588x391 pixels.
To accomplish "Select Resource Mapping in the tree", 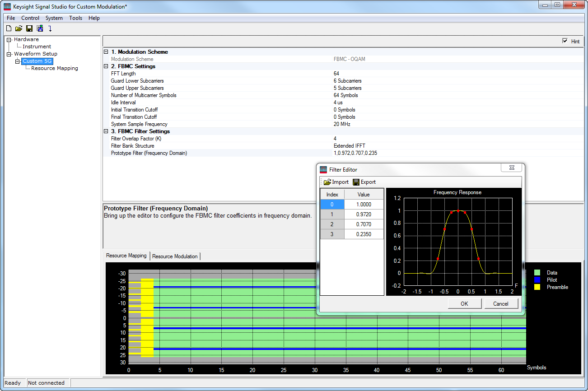I will pos(54,68).
